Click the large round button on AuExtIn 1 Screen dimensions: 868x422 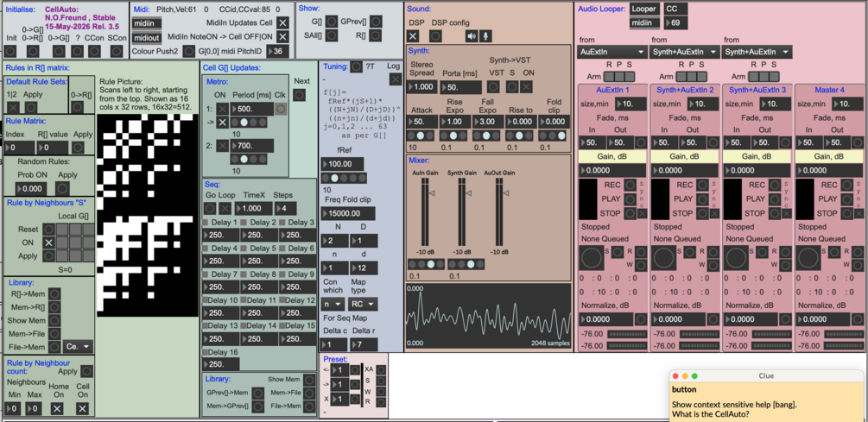tap(592, 258)
